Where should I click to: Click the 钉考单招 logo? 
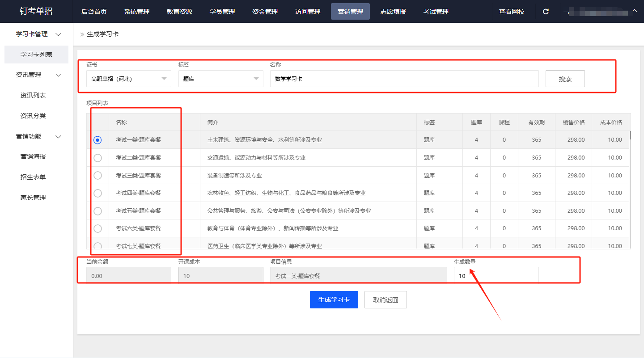pyautogui.click(x=36, y=11)
